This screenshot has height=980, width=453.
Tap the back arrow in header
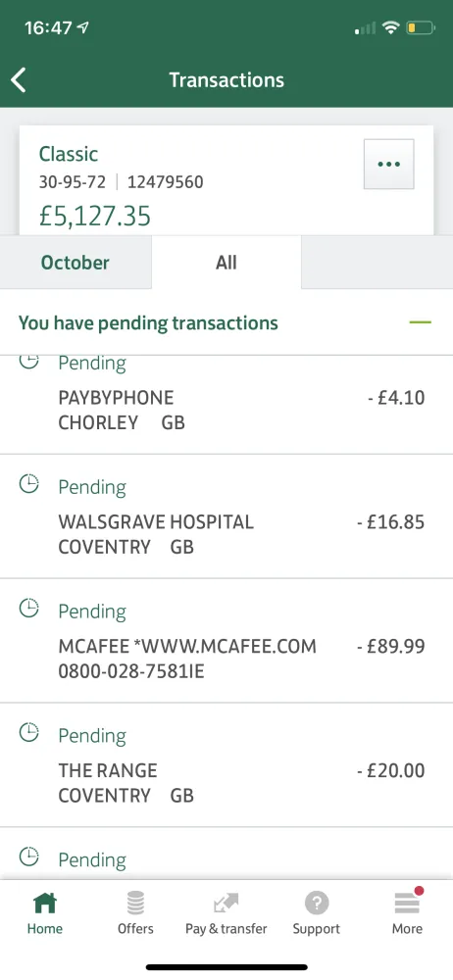coord(19,80)
